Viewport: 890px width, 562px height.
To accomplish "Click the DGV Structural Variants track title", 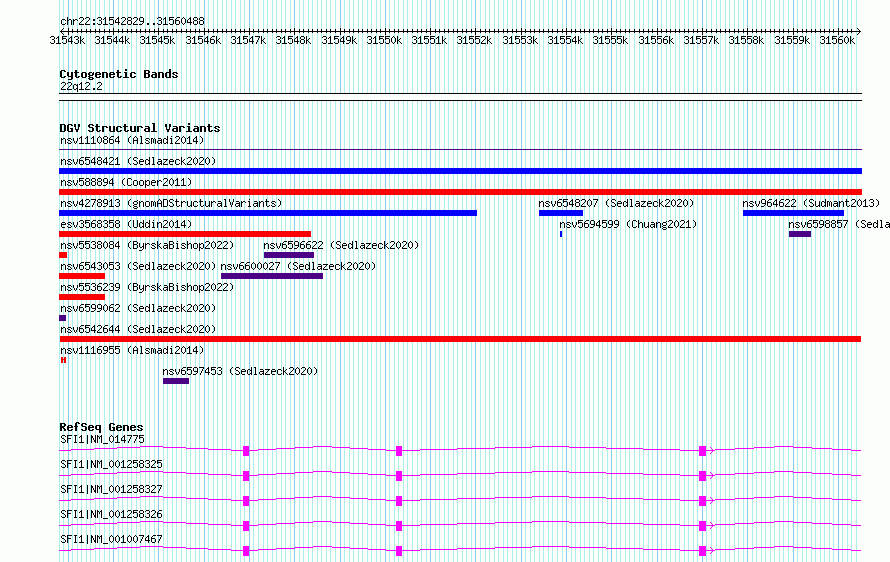I will (140, 128).
